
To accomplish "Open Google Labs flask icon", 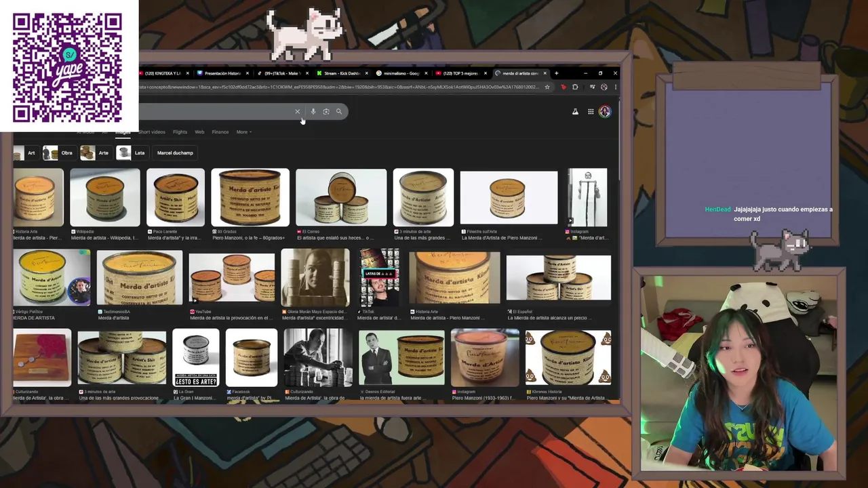I will point(575,112).
